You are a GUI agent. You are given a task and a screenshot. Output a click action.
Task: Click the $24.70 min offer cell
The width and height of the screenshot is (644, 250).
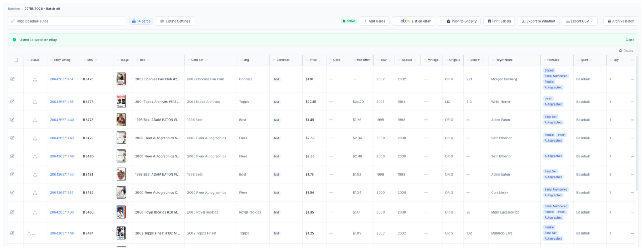pos(358,102)
